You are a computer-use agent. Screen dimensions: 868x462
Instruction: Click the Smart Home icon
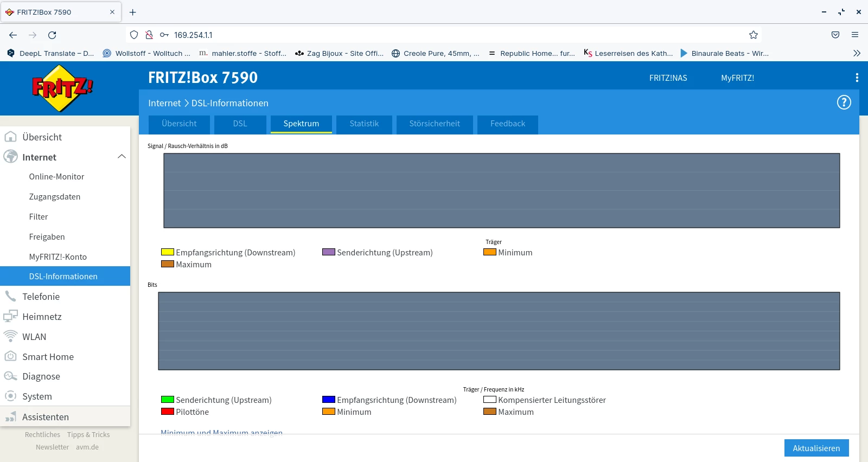10,356
